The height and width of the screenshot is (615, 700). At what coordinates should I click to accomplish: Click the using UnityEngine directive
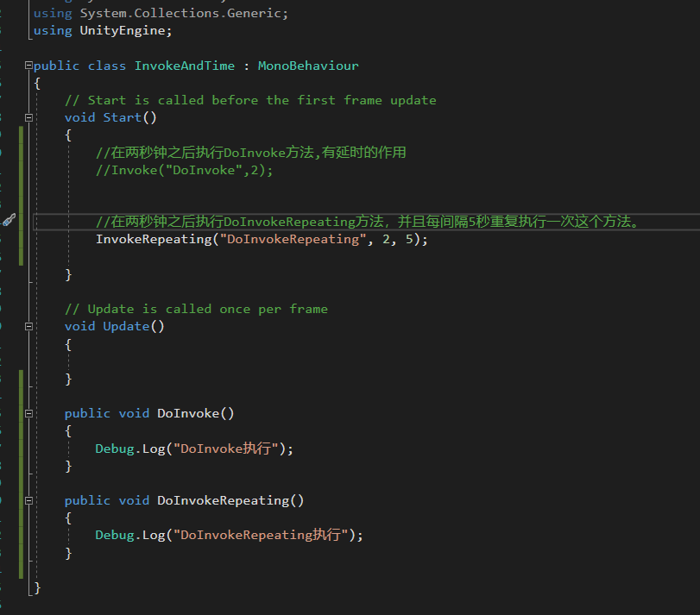(99, 29)
